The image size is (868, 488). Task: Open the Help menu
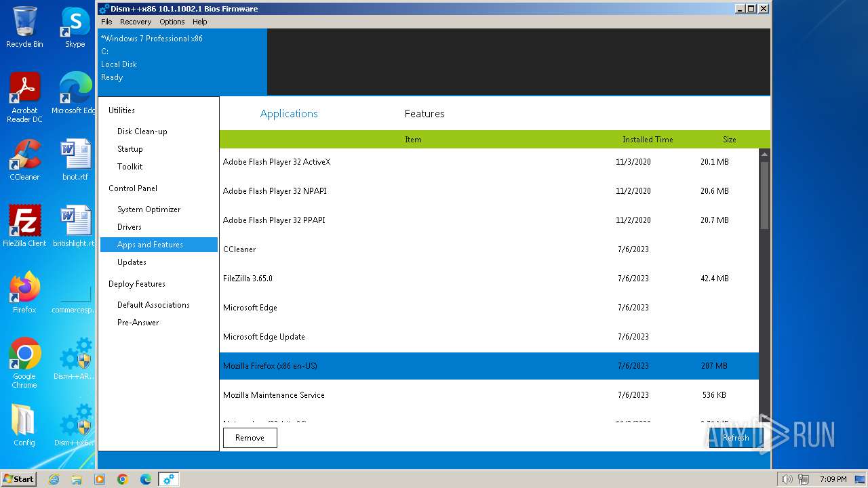(199, 22)
